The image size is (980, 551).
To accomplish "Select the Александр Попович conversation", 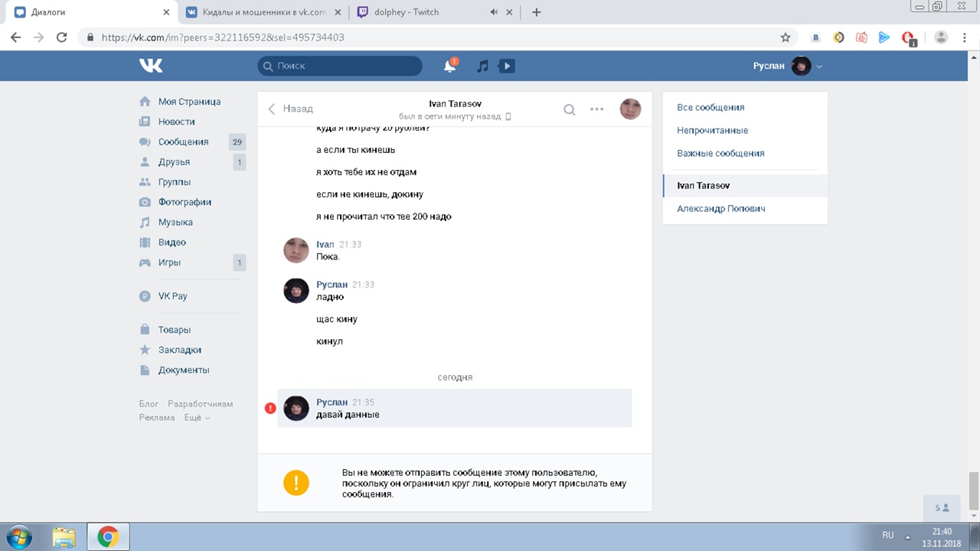I will point(720,208).
